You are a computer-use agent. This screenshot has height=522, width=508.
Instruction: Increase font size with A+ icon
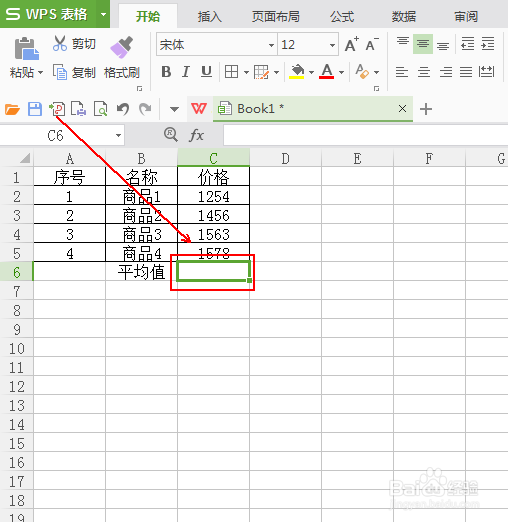tap(352, 44)
